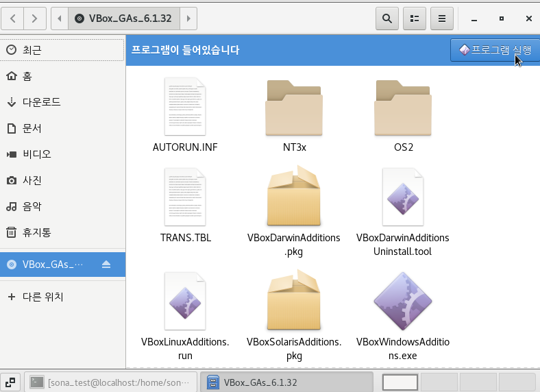Go to 홈 (Home) folder
The image size is (540, 392).
pos(62,76)
